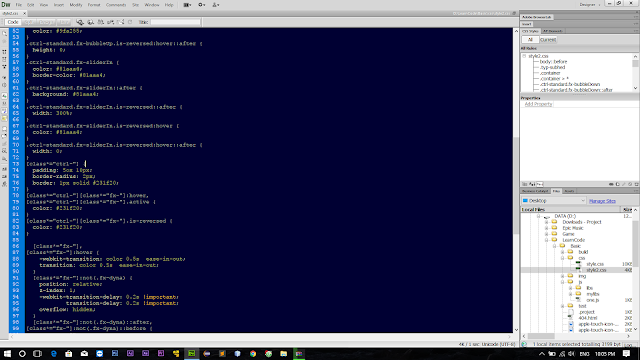Image resolution: width=640 pixels, height=360 pixels.
Task: Switch to Code view
Action: click(13, 22)
